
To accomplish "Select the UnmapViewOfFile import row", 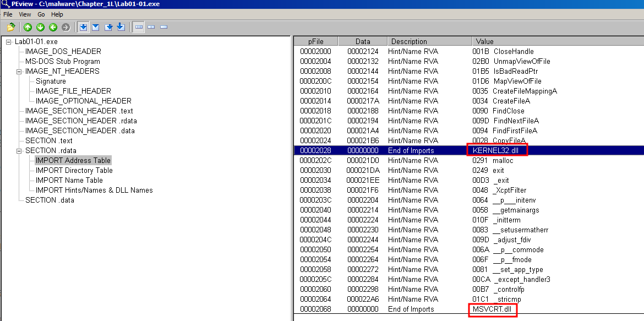I will pyautogui.click(x=469, y=61).
